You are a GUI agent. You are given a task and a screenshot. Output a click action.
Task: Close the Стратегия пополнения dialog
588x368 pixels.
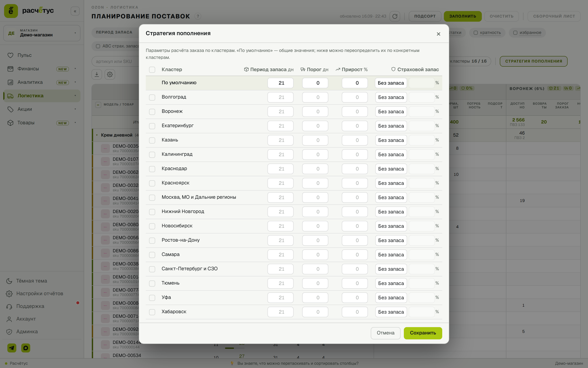pyautogui.click(x=438, y=34)
